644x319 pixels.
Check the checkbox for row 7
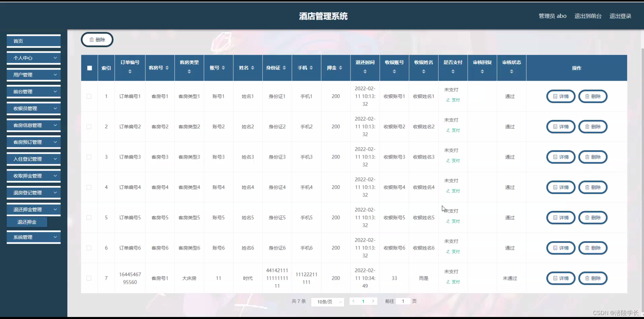pyautogui.click(x=89, y=278)
